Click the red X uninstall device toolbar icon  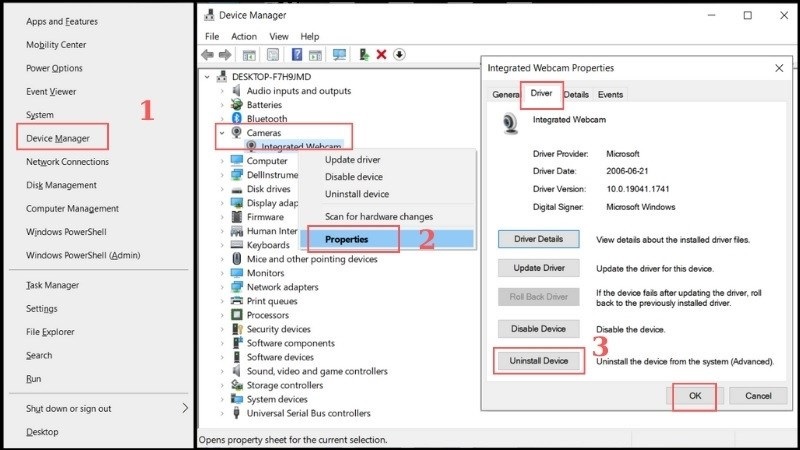tap(381, 55)
